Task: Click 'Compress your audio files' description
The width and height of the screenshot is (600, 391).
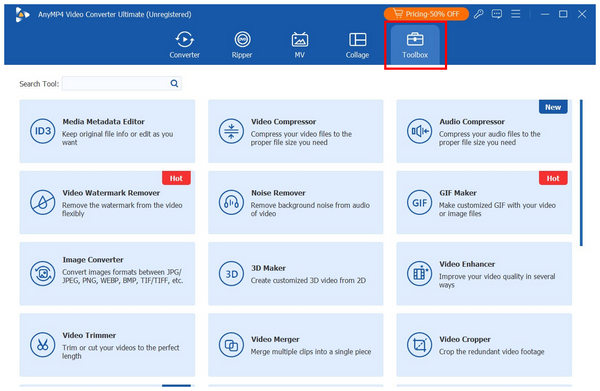Action: coord(489,138)
